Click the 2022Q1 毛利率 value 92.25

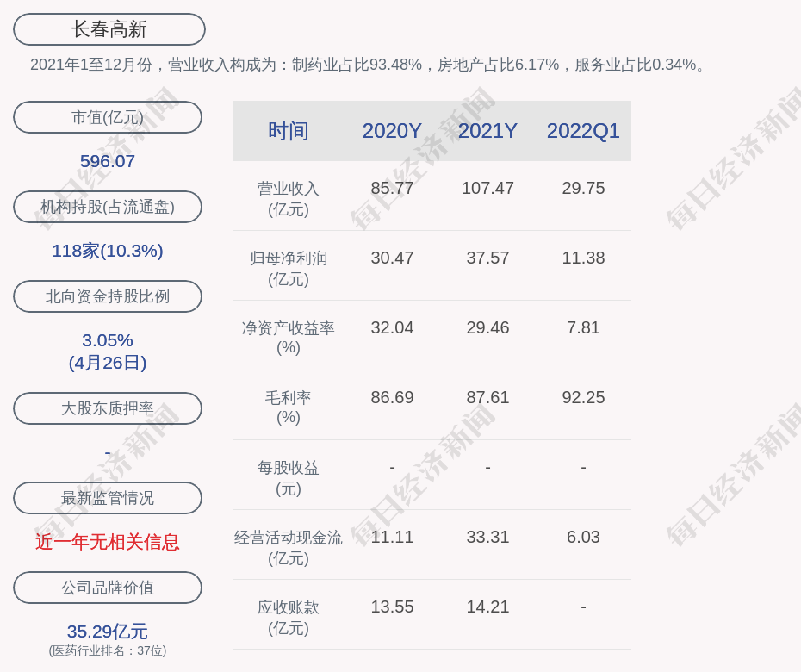[583, 397]
